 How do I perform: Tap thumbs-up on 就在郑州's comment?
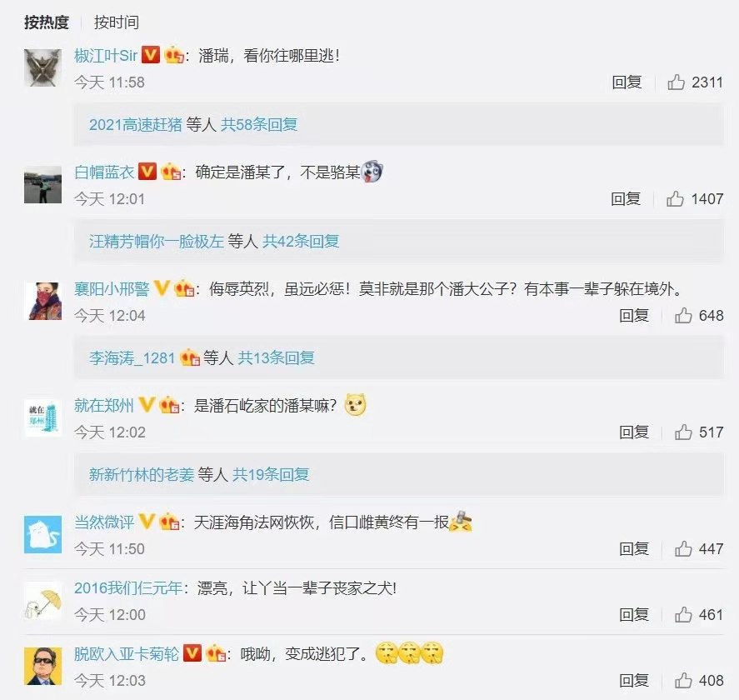pos(683,432)
